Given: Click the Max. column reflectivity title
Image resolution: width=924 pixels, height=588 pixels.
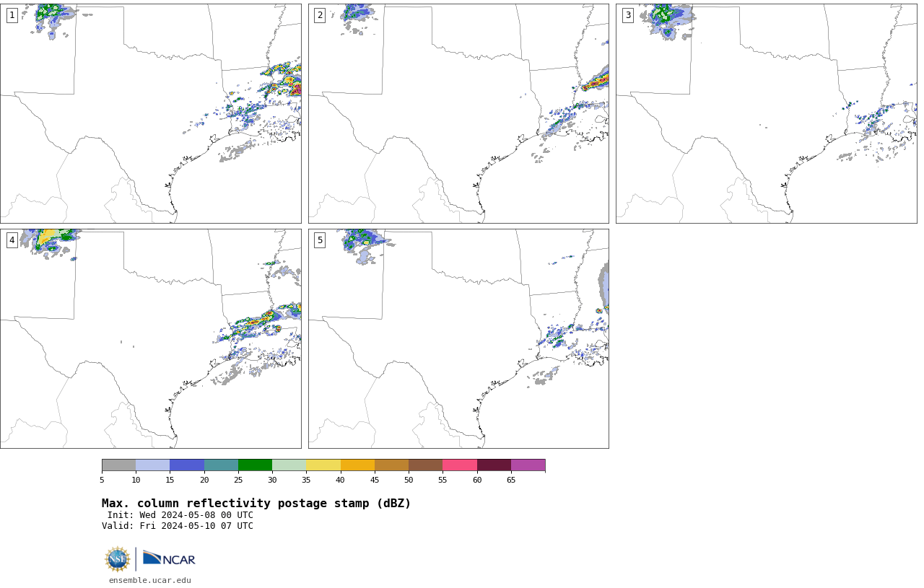Looking at the screenshot, I should click(x=256, y=504).
